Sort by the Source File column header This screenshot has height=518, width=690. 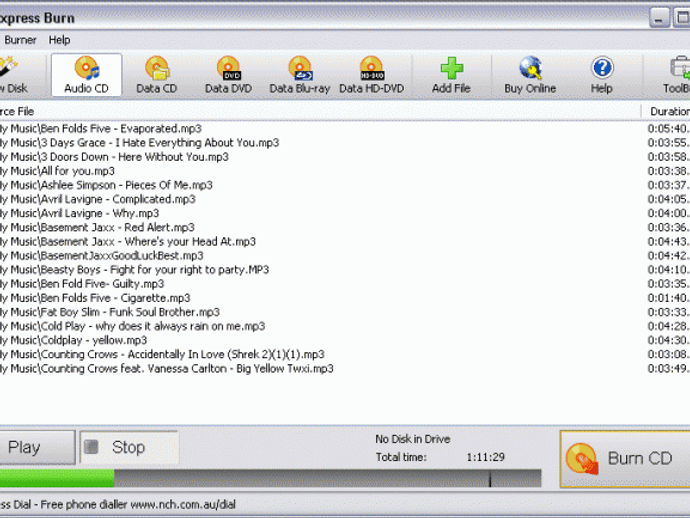pyautogui.click(x=320, y=111)
